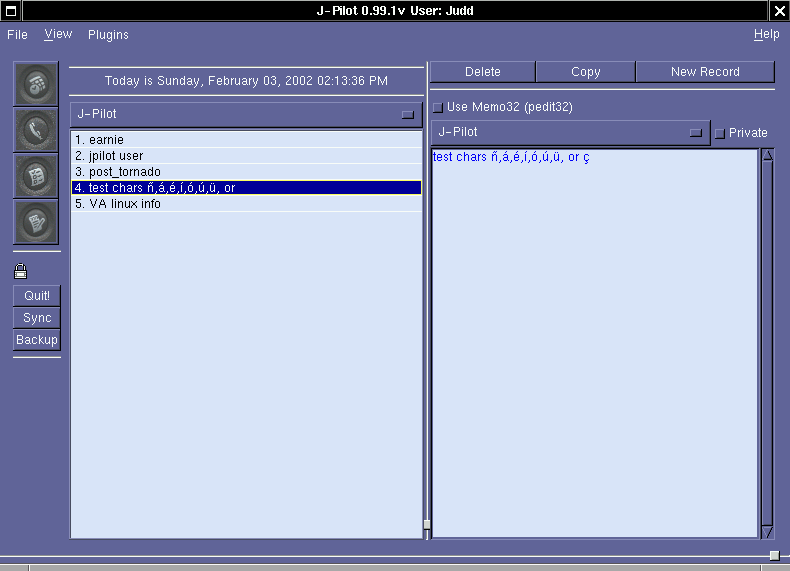
Task: Open the Plugins menu
Action: [x=108, y=35]
